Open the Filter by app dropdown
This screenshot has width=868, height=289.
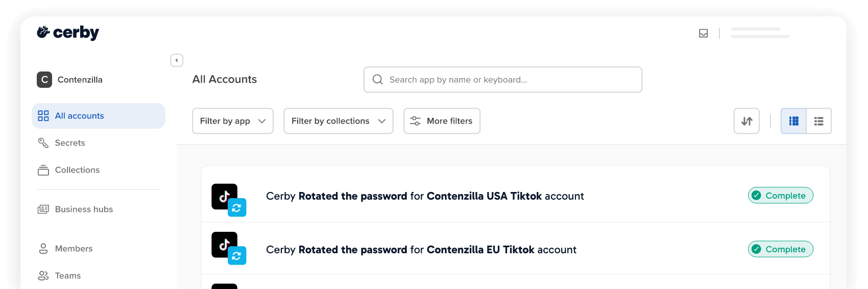click(x=233, y=121)
